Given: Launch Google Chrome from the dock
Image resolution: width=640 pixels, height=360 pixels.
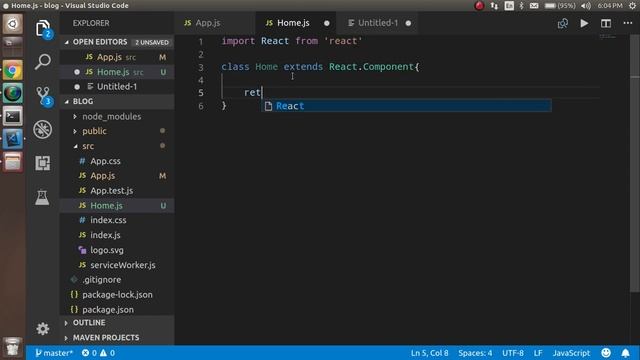Looking at the screenshot, I should pos(13,71).
